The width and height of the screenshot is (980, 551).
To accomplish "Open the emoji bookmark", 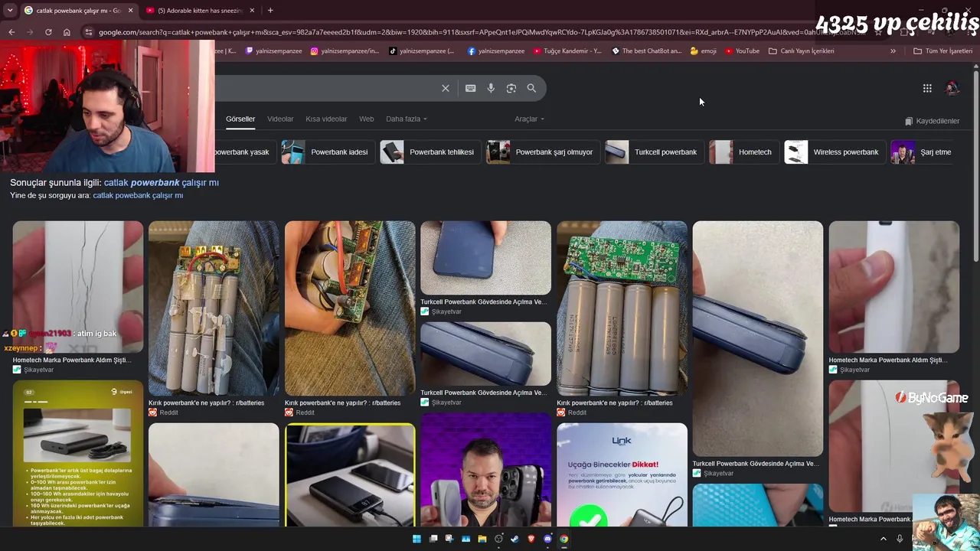I will click(704, 51).
